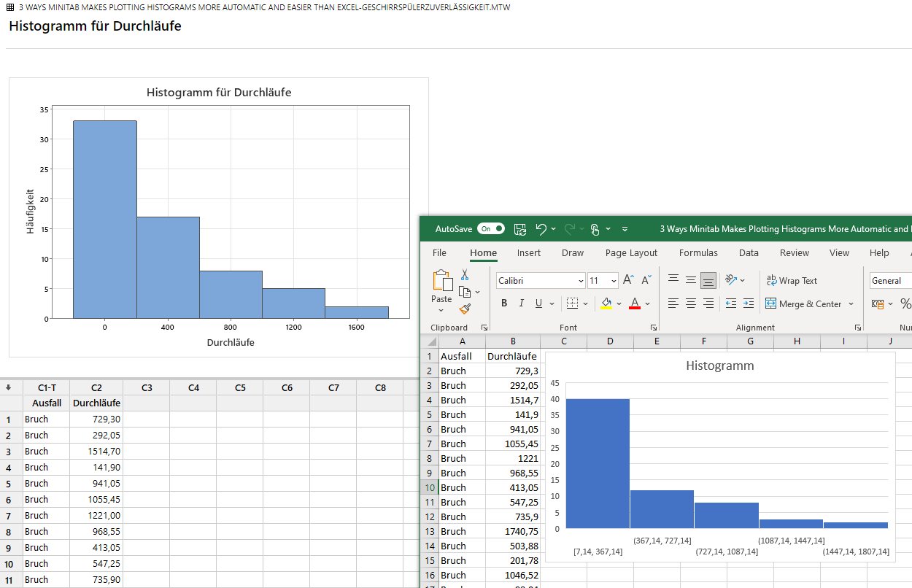Click the Orientation text rotation icon
This screenshot has width=912, height=588.
pyautogui.click(x=731, y=280)
